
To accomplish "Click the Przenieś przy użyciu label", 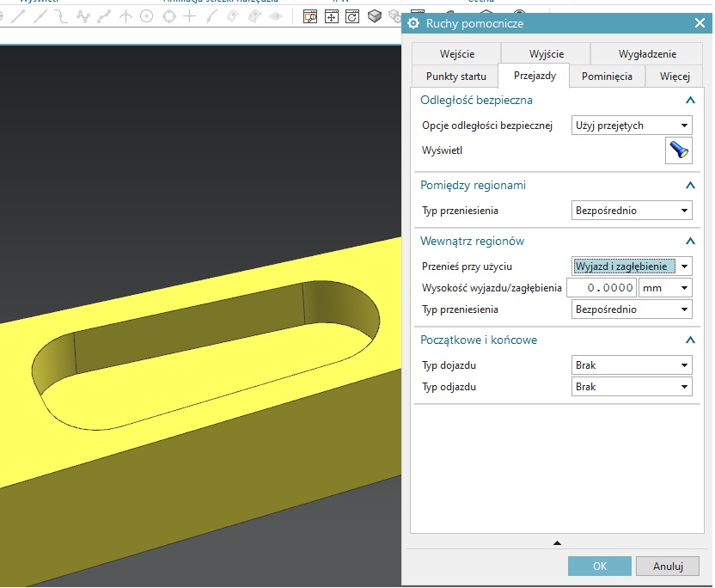I will point(467,266).
